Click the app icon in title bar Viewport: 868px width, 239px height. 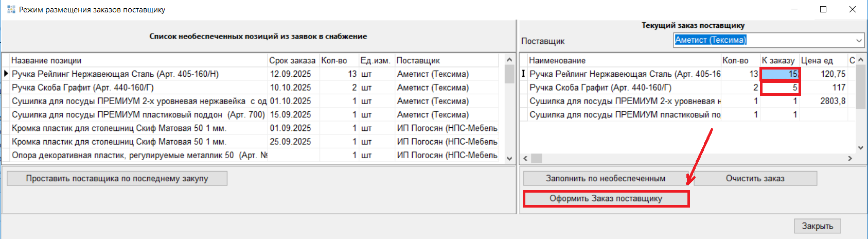11,9
